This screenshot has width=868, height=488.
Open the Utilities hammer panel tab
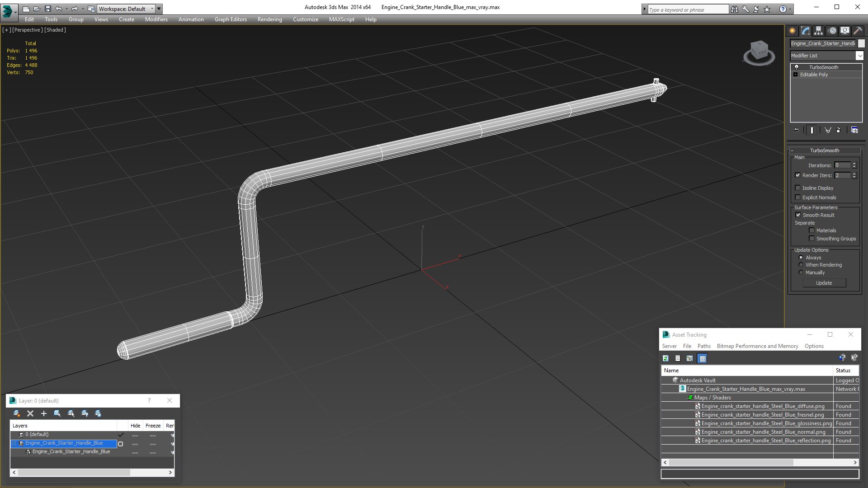coord(858,31)
